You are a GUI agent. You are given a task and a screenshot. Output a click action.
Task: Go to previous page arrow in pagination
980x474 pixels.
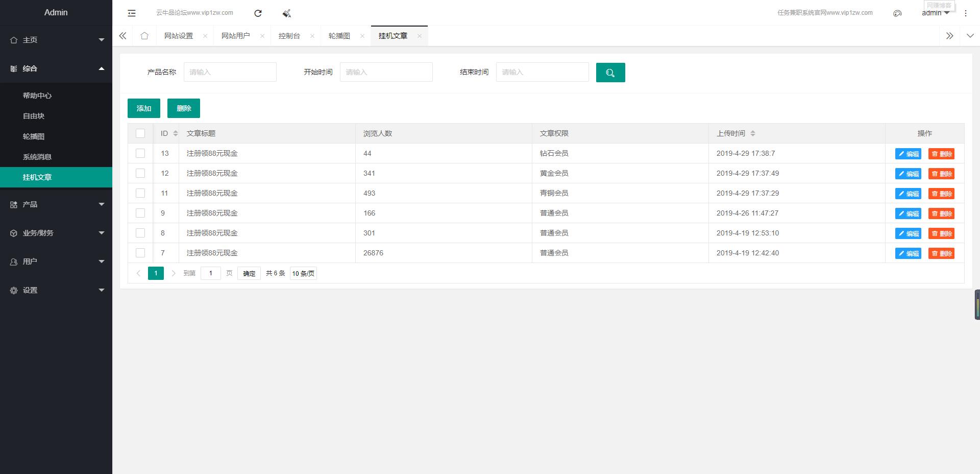click(138, 273)
